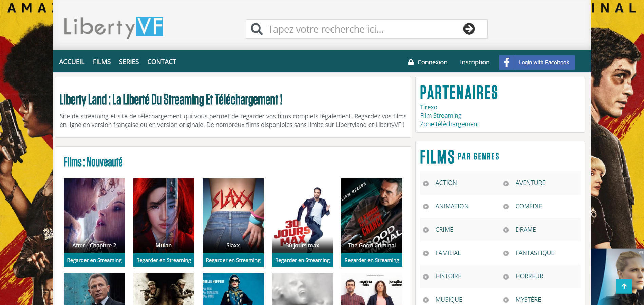Open the SERIES menu item
The height and width of the screenshot is (305, 644).
(x=129, y=62)
